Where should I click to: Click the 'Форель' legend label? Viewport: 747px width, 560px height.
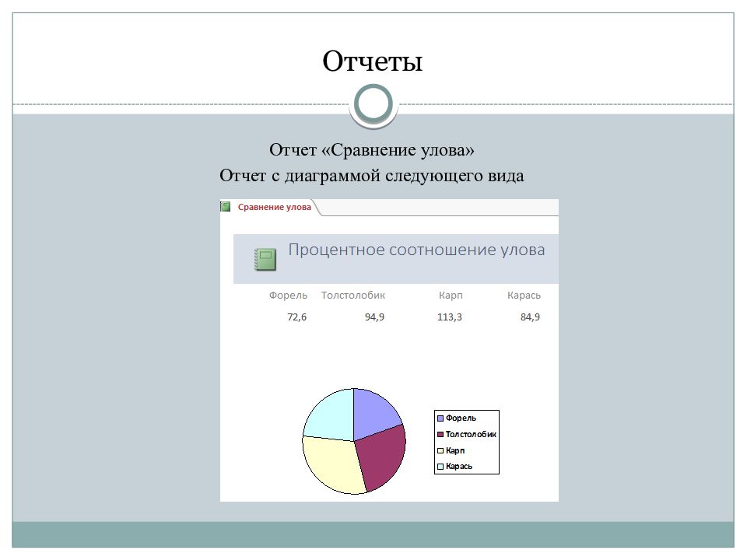(461, 418)
